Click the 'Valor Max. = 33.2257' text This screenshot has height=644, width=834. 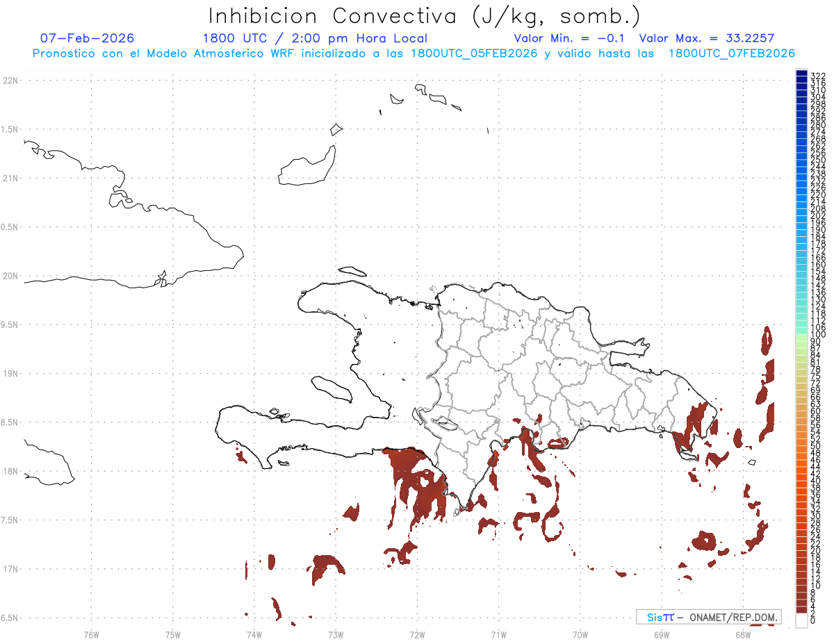click(706, 38)
